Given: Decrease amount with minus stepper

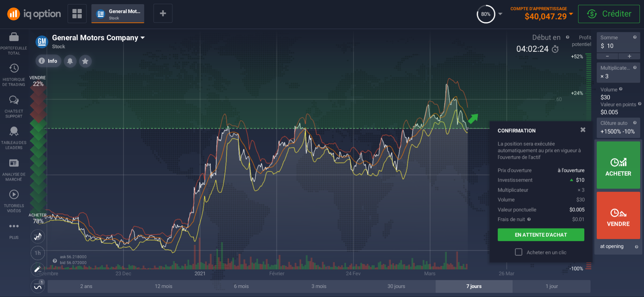Looking at the screenshot, I should point(607,56).
